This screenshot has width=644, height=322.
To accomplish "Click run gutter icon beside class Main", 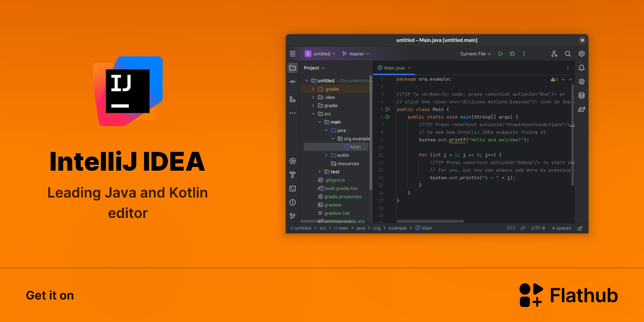I will tap(387, 109).
